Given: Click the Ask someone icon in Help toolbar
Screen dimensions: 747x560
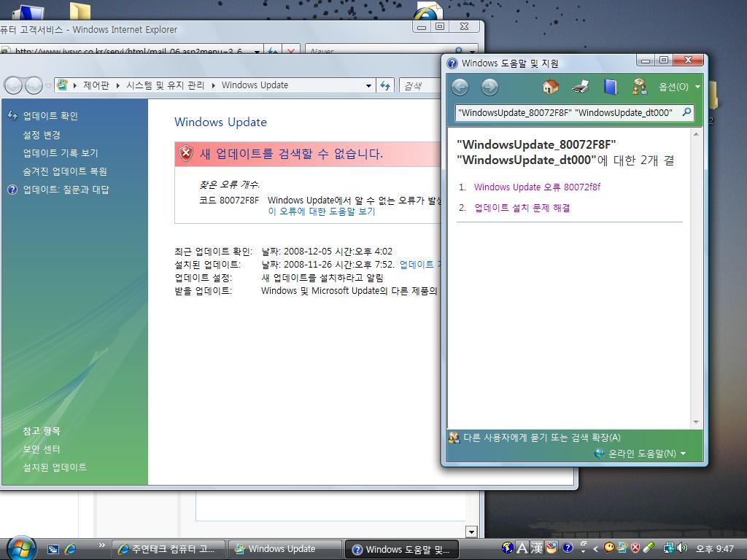Looking at the screenshot, I should point(639,87).
